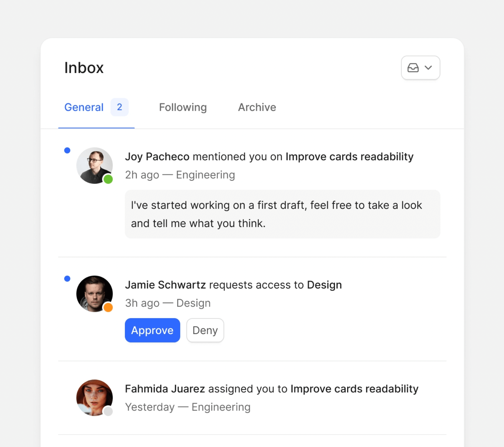Click the Joy Pacheco name link
This screenshot has height=447, width=504.
pyautogui.click(x=157, y=157)
